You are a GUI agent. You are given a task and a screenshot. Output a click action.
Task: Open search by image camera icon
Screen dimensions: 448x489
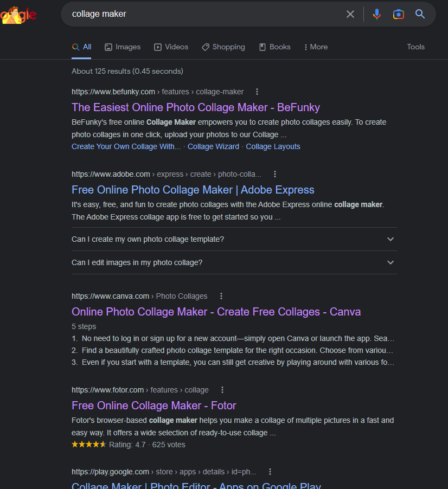399,14
